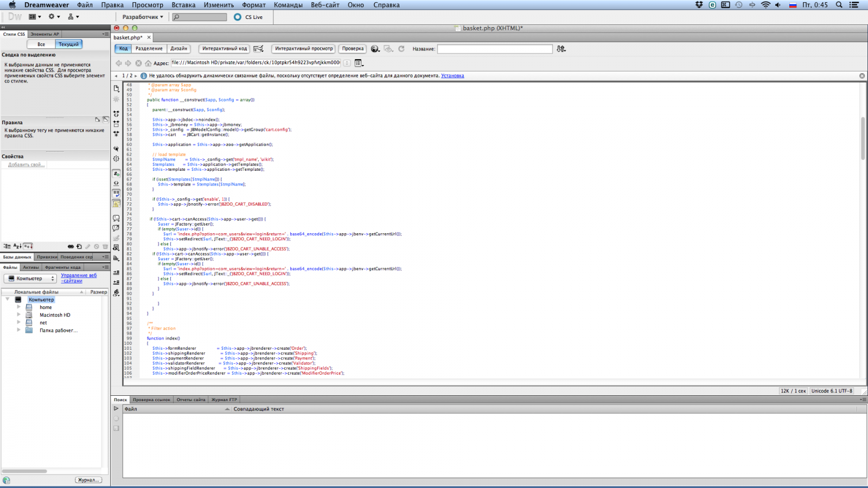The image size is (868, 488).
Task: Click the Home icon beside Адрес
Action: (148, 63)
